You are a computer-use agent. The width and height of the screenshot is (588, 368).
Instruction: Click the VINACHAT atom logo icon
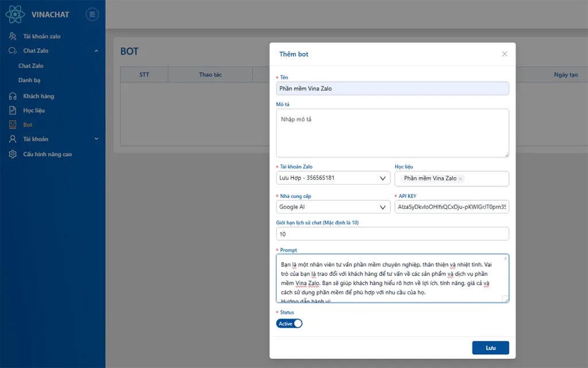tap(15, 14)
